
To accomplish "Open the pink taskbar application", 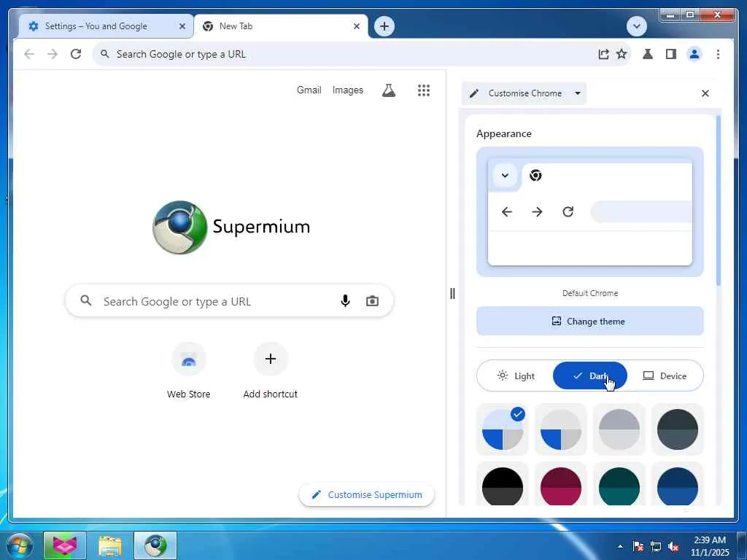I will 65,545.
